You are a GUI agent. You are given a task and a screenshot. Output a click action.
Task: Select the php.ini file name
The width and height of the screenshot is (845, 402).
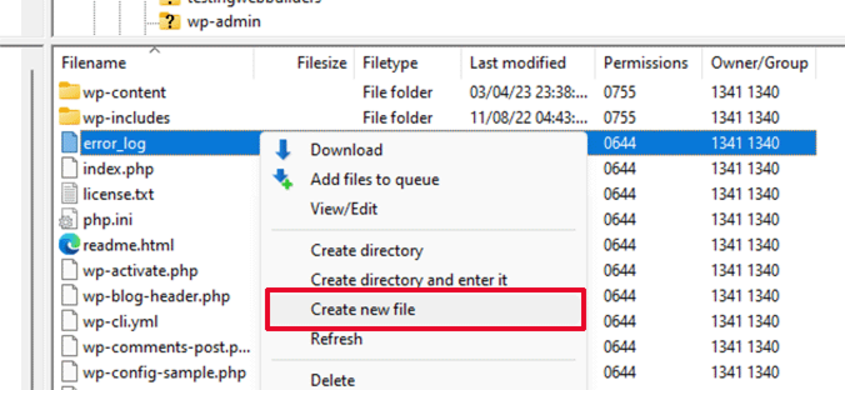coord(108,220)
